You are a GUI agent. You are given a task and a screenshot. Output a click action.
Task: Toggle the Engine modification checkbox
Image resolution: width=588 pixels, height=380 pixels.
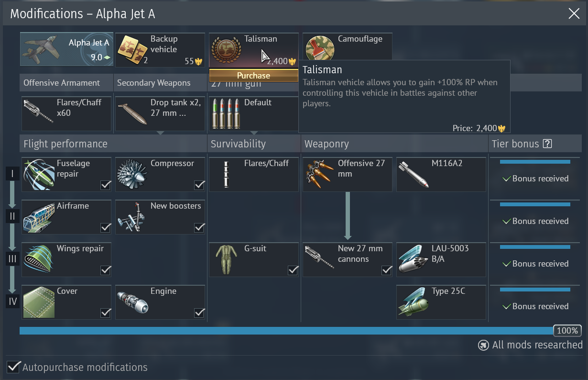click(199, 313)
